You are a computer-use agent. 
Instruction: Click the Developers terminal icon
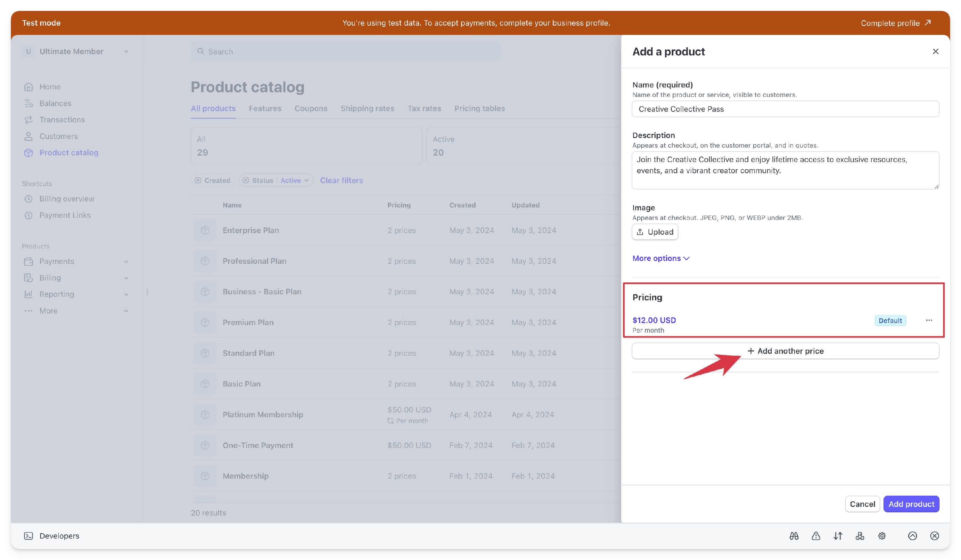click(28, 536)
